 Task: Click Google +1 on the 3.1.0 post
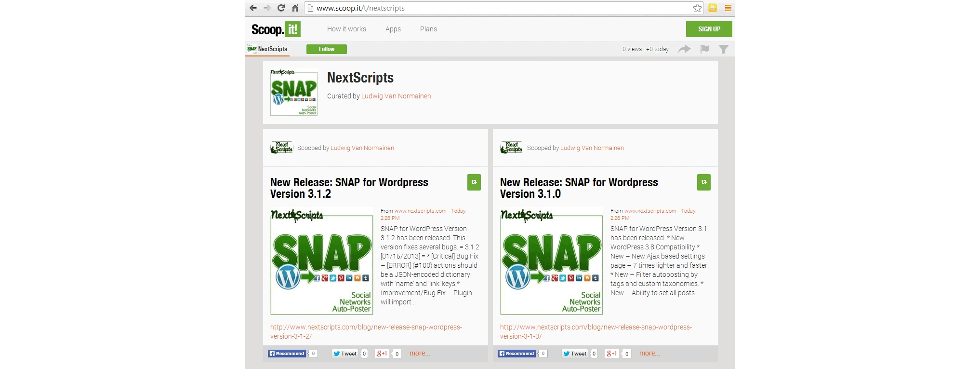[612, 354]
